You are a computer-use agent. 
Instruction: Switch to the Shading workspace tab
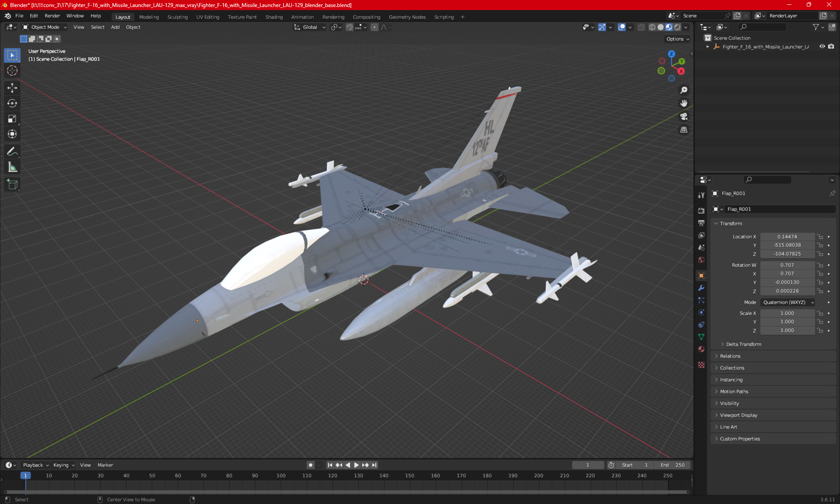coord(274,17)
